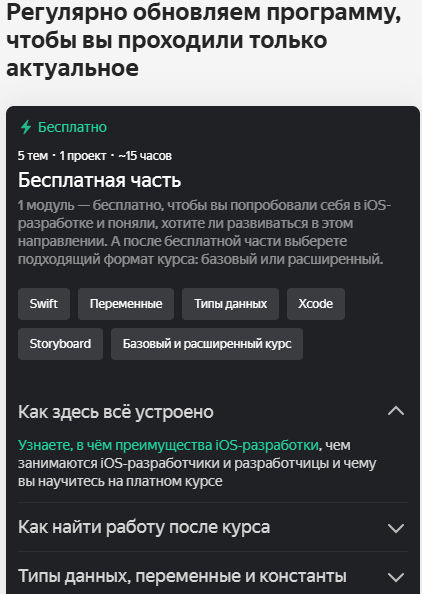Click the Бесплатная часть heading
Screen dimensions: 422x594
(99, 180)
